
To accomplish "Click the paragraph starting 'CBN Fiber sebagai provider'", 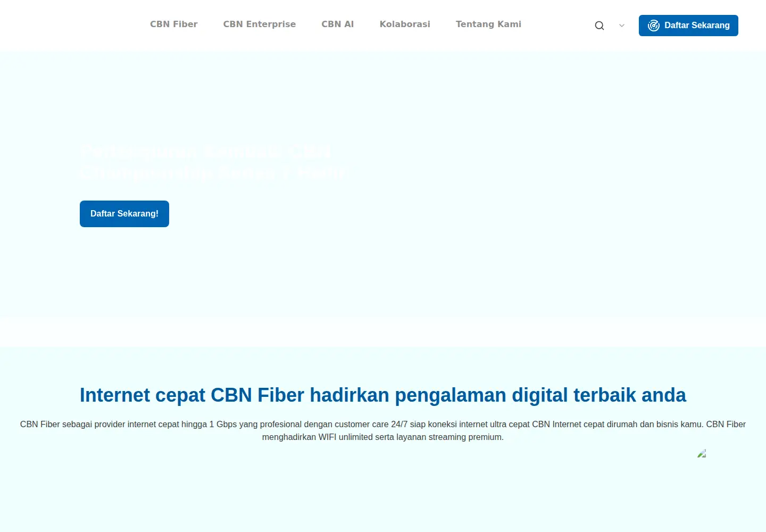I will tap(383, 430).
